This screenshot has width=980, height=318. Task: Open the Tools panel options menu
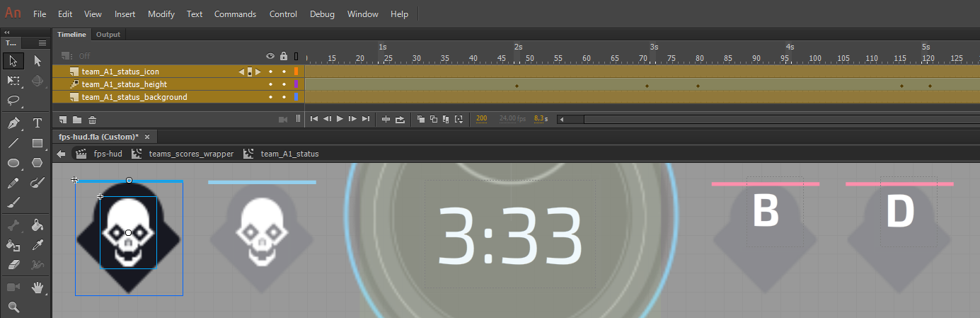[42, 43]
